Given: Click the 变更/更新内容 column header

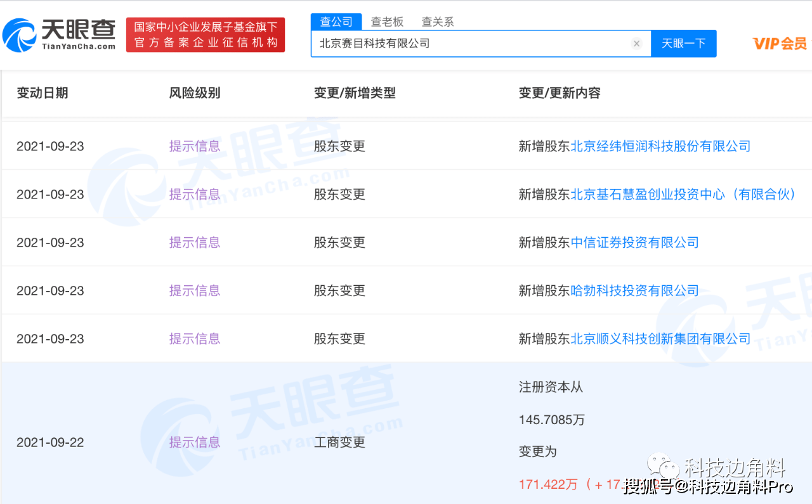Looking at the screenshot, I should click(560, 93).
